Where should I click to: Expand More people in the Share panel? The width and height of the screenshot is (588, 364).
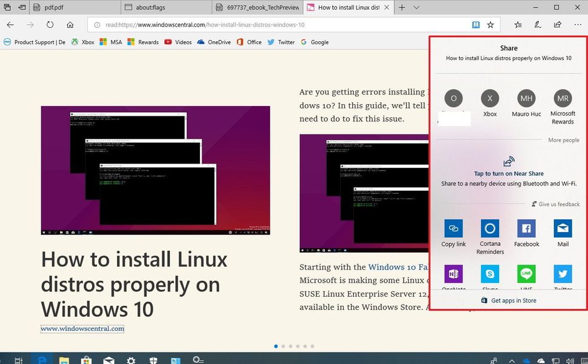pos(563,140)
